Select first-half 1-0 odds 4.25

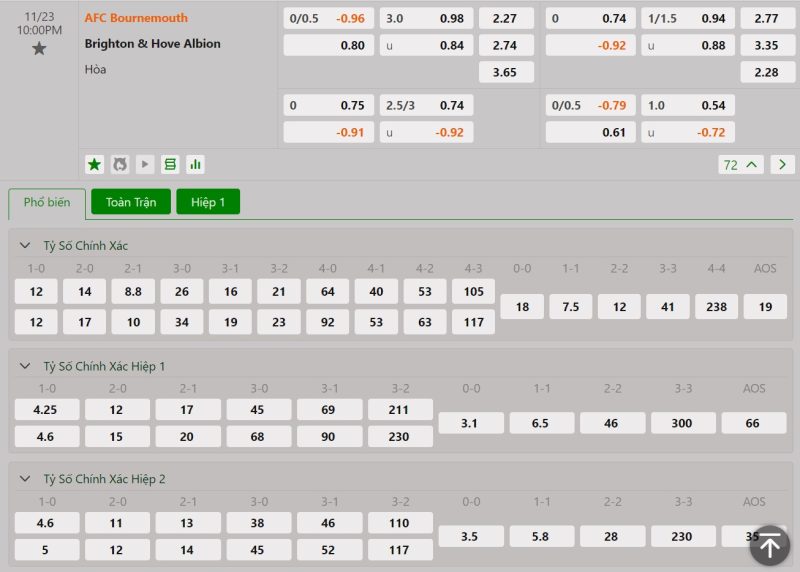(47, 410)
